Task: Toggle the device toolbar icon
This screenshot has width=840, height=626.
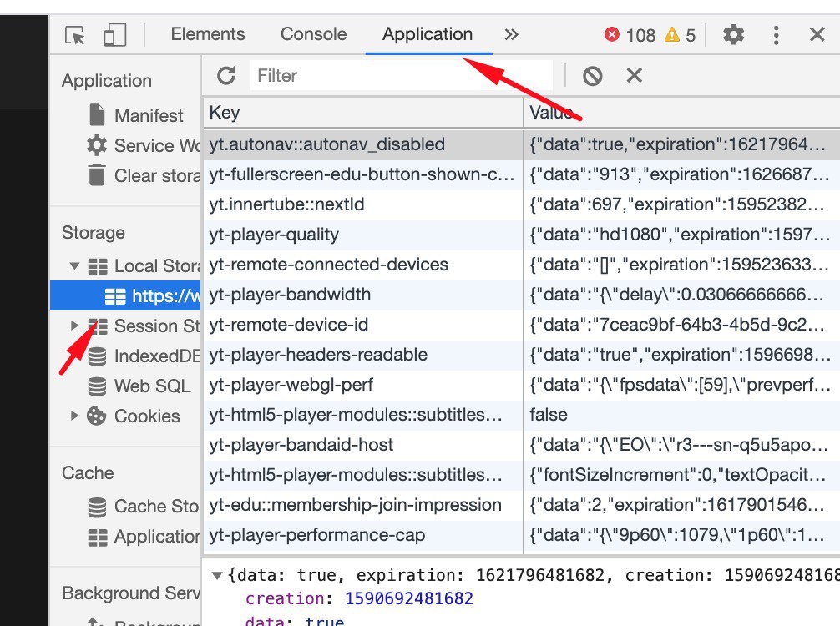Action: click(x=114, y=35)
